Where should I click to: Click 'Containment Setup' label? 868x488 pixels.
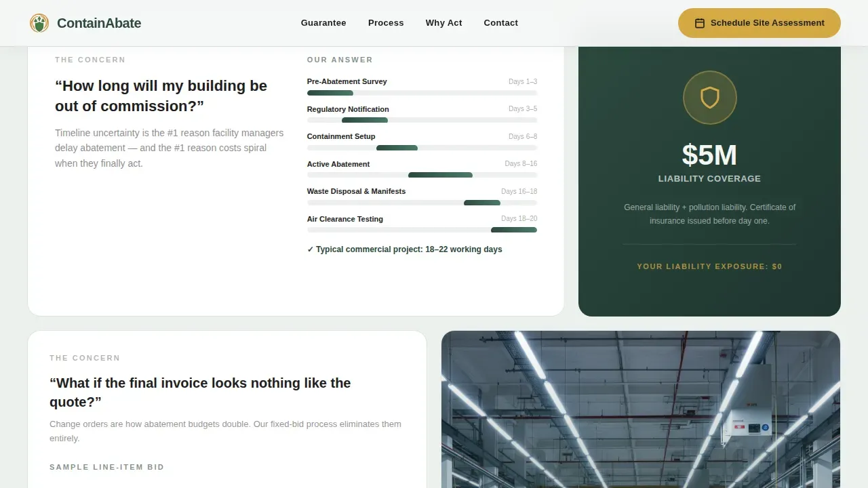pos(341,136)
